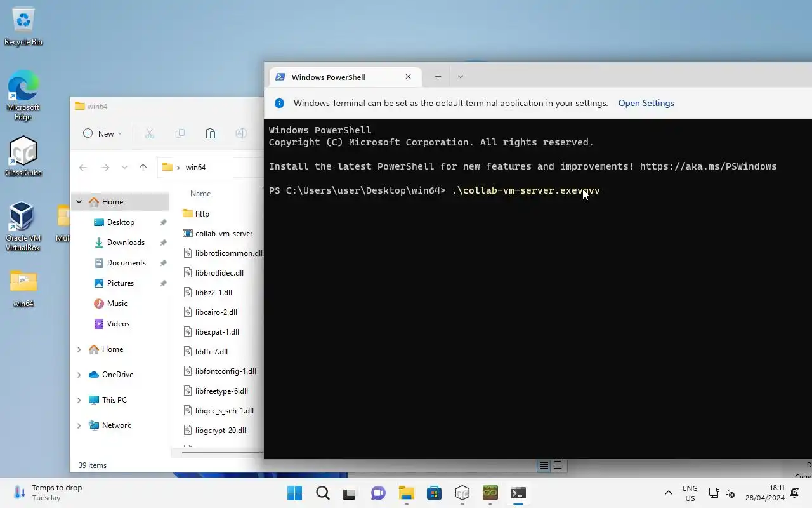The image size is (812, 508).
Task: Open the terminal profile dropdown
Action: (x=461, y=77)
